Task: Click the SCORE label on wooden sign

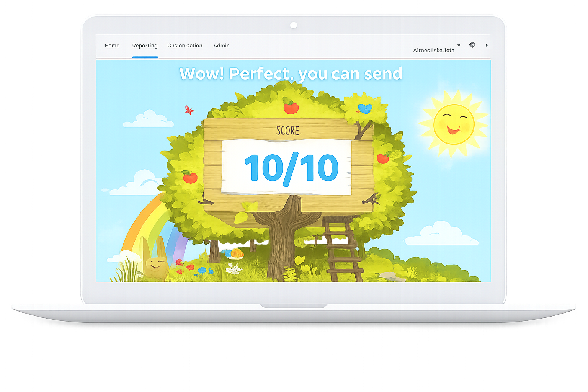Action: click(x=289, y=131)
